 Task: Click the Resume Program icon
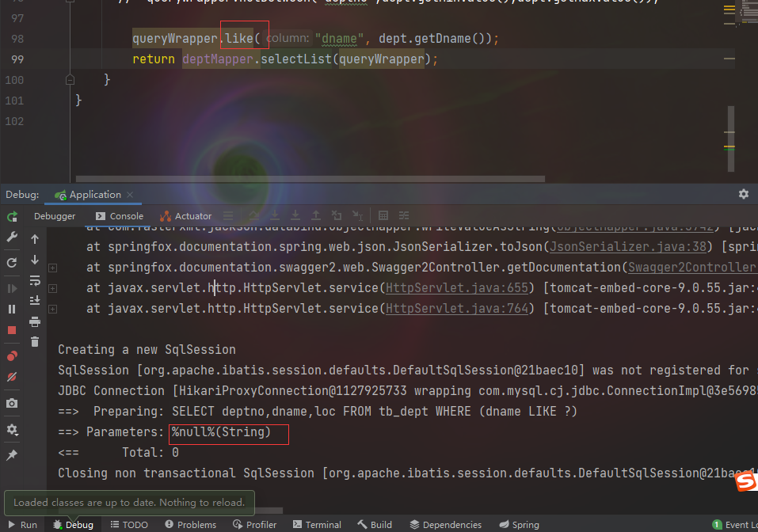tap(12, 288)
